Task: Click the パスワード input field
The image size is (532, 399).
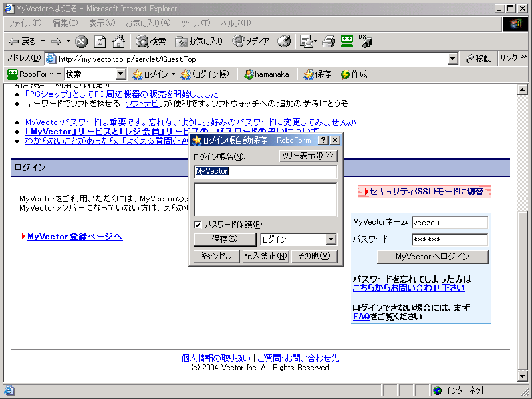Action: (450, 240)
